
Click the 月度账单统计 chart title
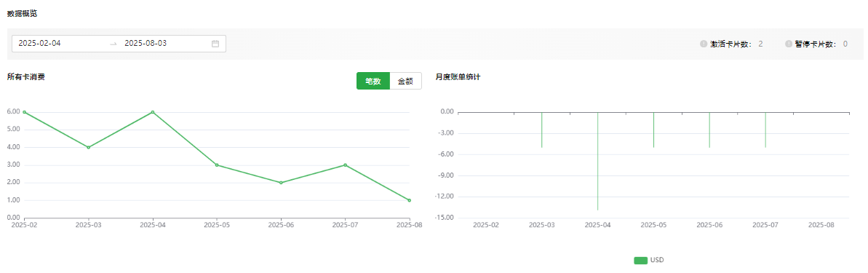pyautogui.click(x=458, y=77)
